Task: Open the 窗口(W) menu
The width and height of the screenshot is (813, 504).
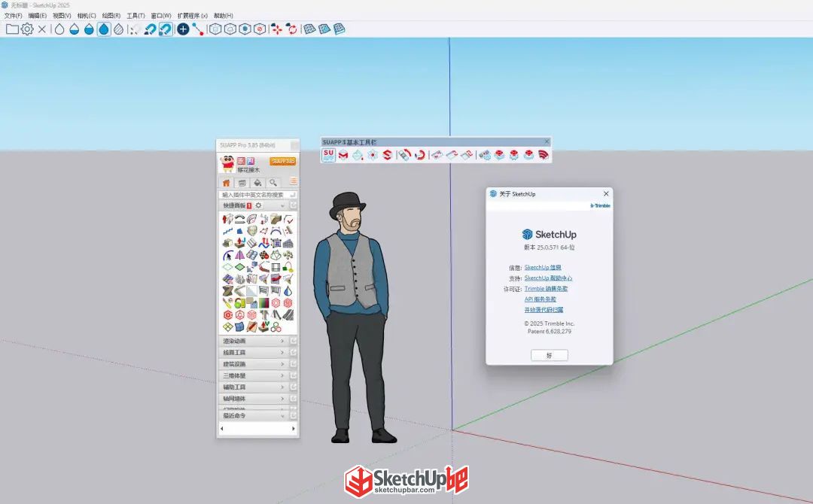Action: [161, 16]
